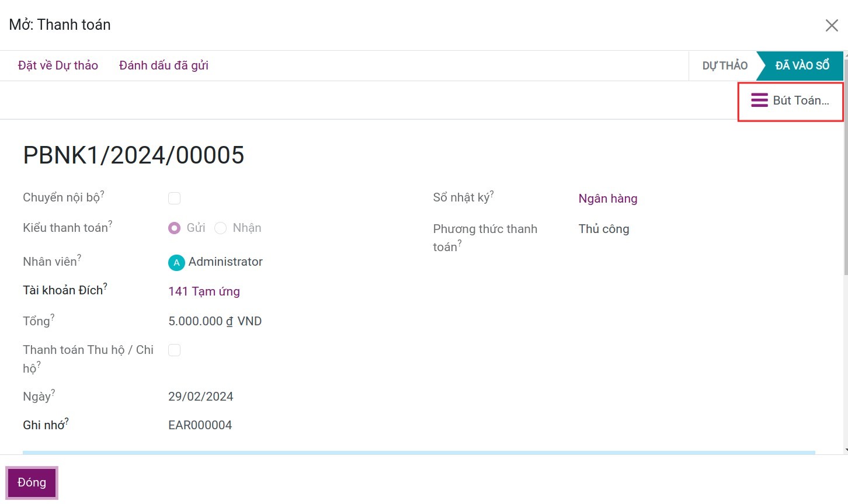This screenshot has height=504, width=848.
Task: Click the Phương thức thanh toán label
Action: click(x=485, y=238)
